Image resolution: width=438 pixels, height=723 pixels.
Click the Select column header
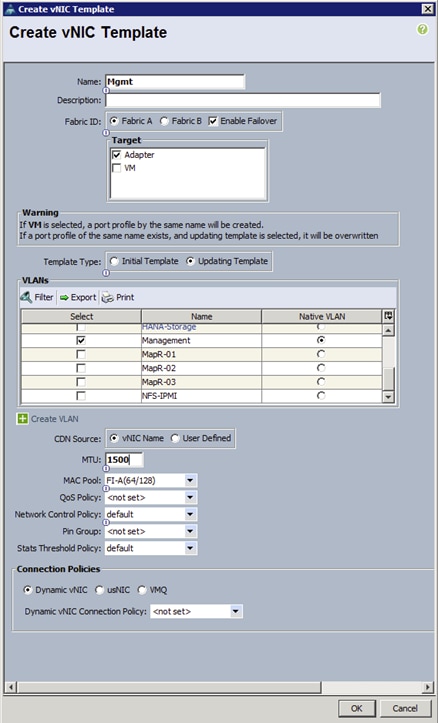81,316
